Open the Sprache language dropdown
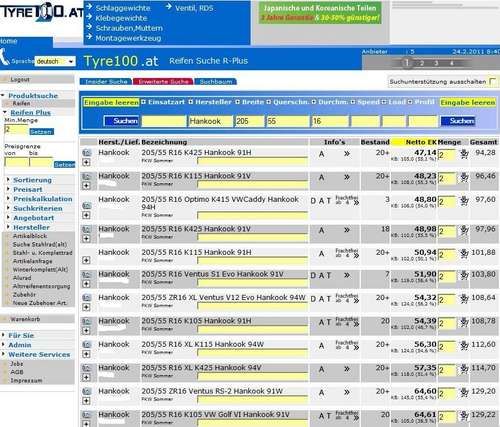 point(55,62)
